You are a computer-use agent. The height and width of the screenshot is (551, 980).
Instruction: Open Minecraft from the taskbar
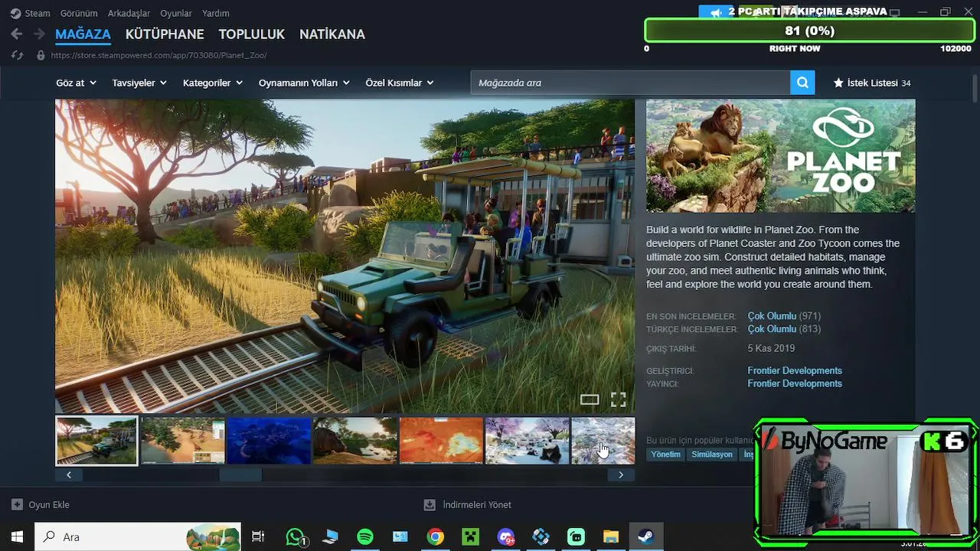point(470,536)
